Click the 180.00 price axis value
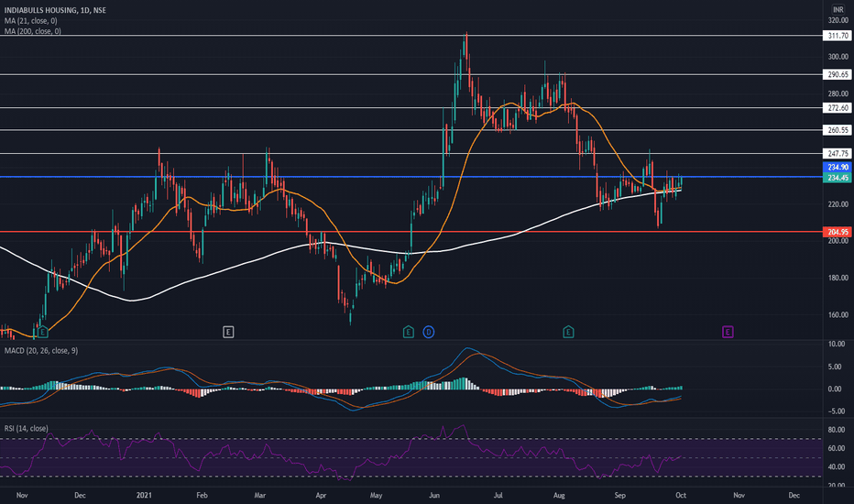854x504 pixels. click(838, 278)
